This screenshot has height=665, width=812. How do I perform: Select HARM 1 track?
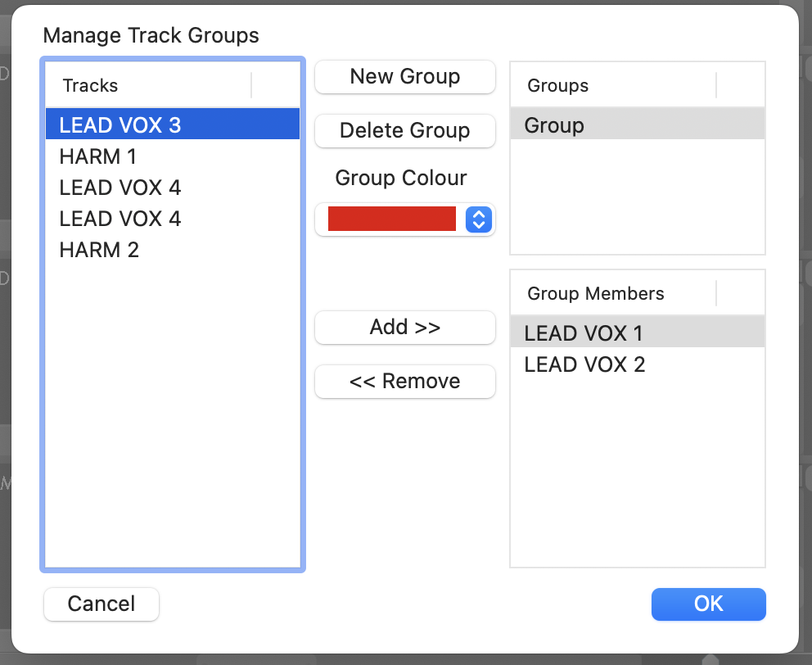coord(98,156)
